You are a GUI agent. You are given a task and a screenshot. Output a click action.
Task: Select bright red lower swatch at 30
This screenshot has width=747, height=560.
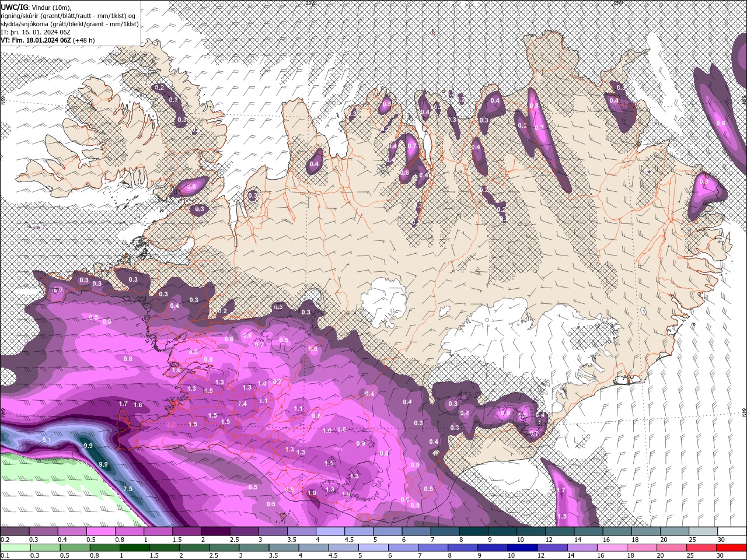(732, 548)
